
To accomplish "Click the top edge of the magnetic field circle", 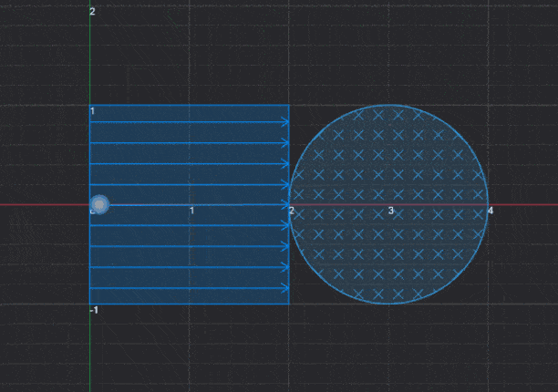I will point(389,105).
